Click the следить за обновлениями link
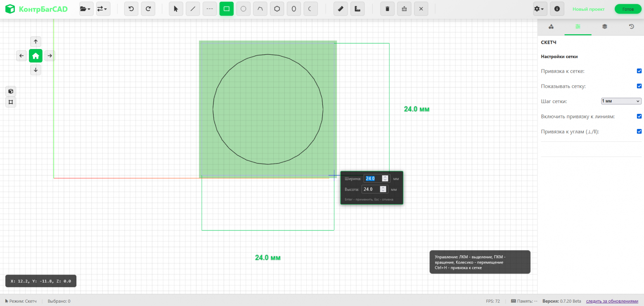This screenshot has width=644, height=306. pyautogui.click(x=612, y=301)
